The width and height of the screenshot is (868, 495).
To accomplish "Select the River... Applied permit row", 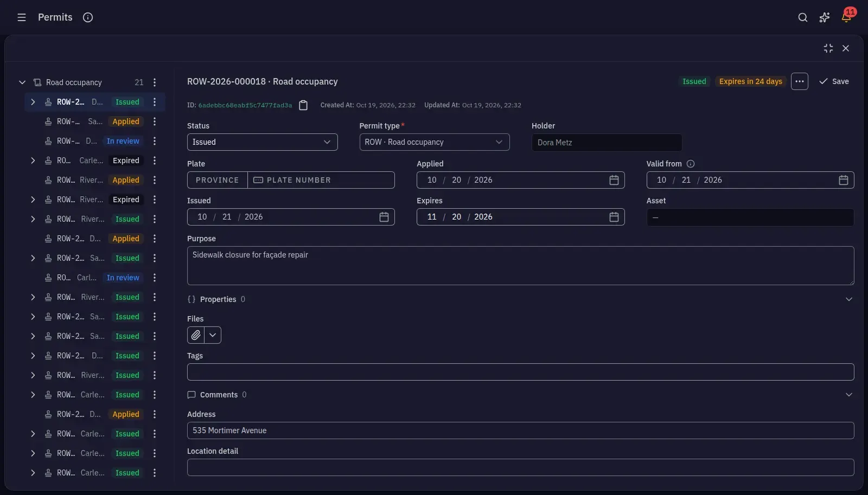I will click(95, 180).
